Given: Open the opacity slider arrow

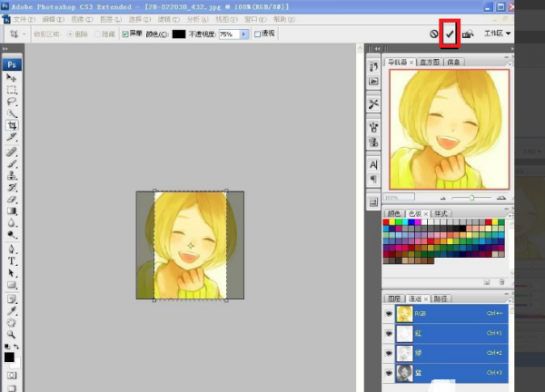Looking at the screenshot, I should coord(243,34).
